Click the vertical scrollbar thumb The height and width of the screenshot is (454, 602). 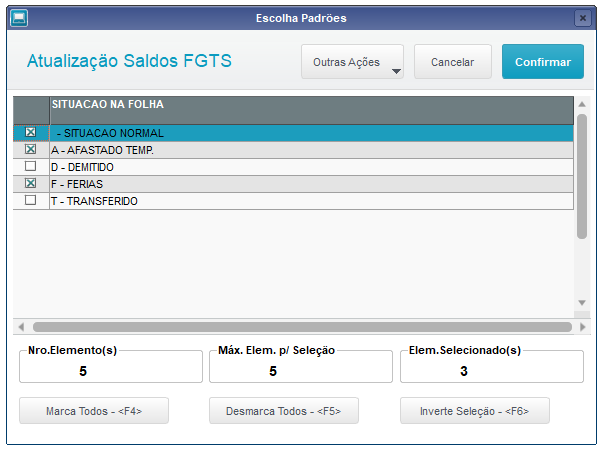582,177
